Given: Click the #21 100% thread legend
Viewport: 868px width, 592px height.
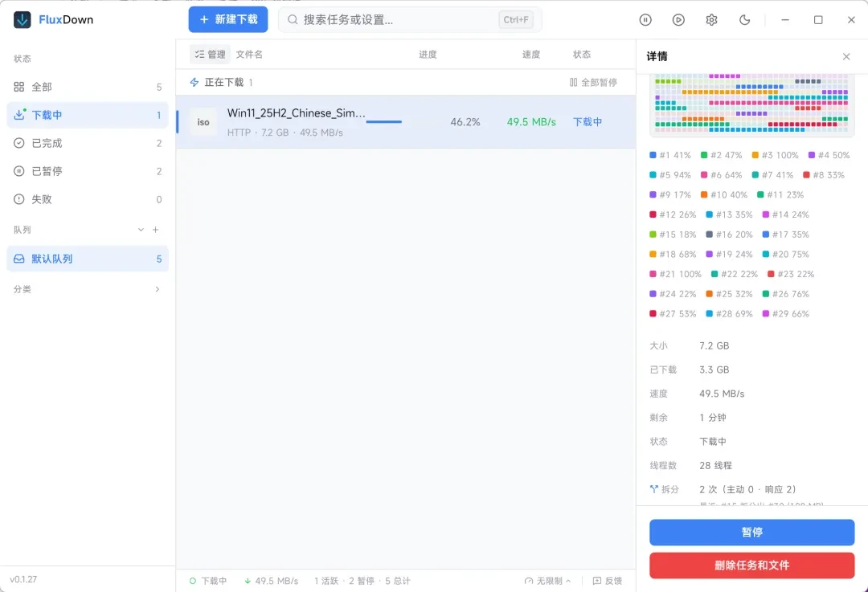Looking at the screenshot, I should pos(675,275).
